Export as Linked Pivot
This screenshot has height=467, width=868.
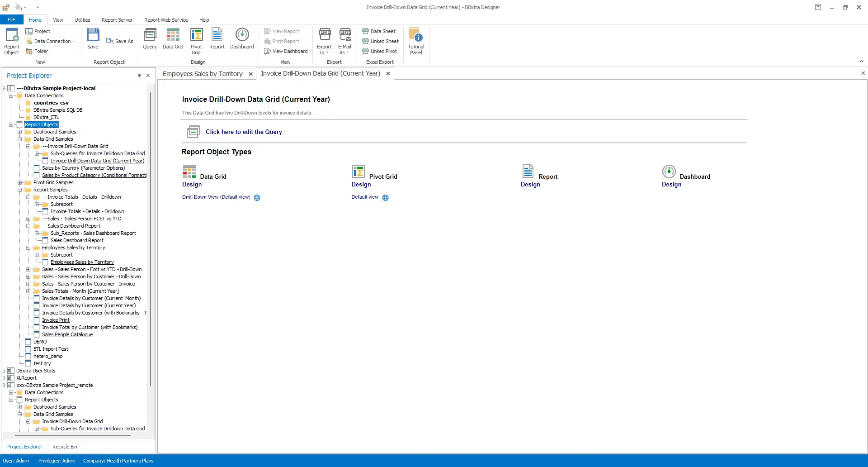point(379,51)
